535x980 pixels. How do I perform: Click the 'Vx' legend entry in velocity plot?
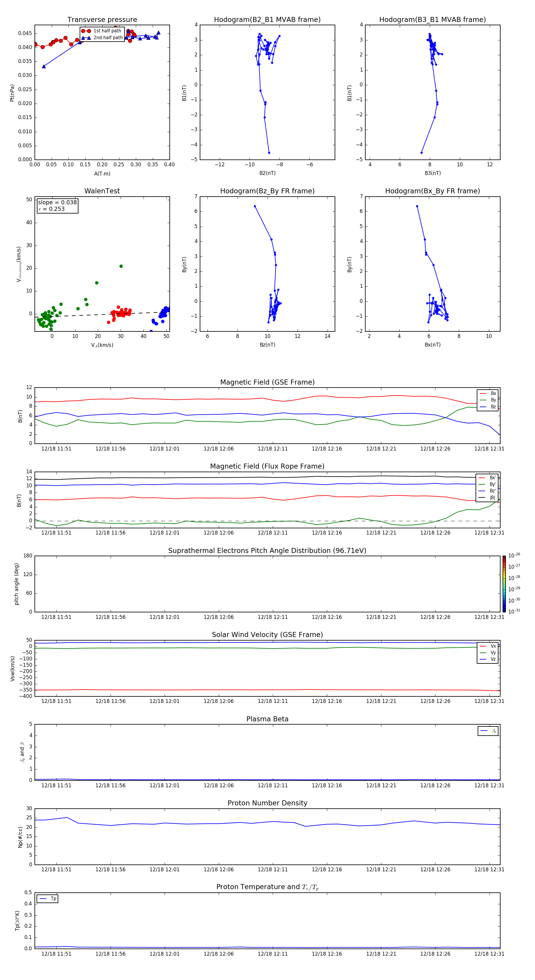(488, 646)
